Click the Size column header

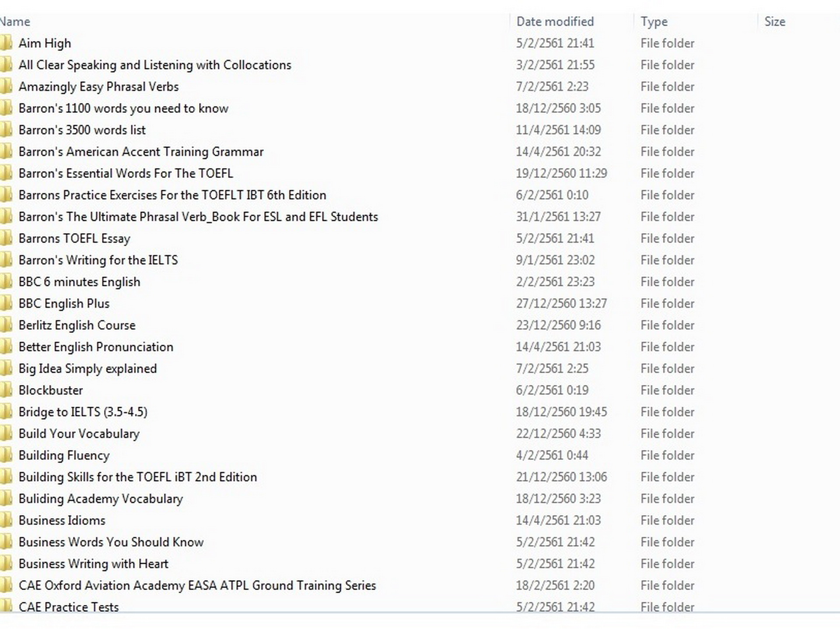(x=774, y=22)
